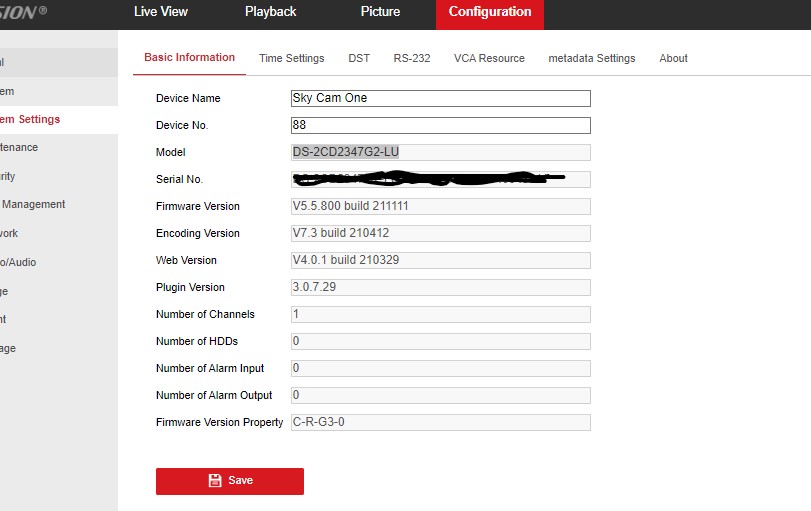The image size is (811, 511).
Task: Open Maintenance in the left sidebar
Action: click(x=20, y=148)
